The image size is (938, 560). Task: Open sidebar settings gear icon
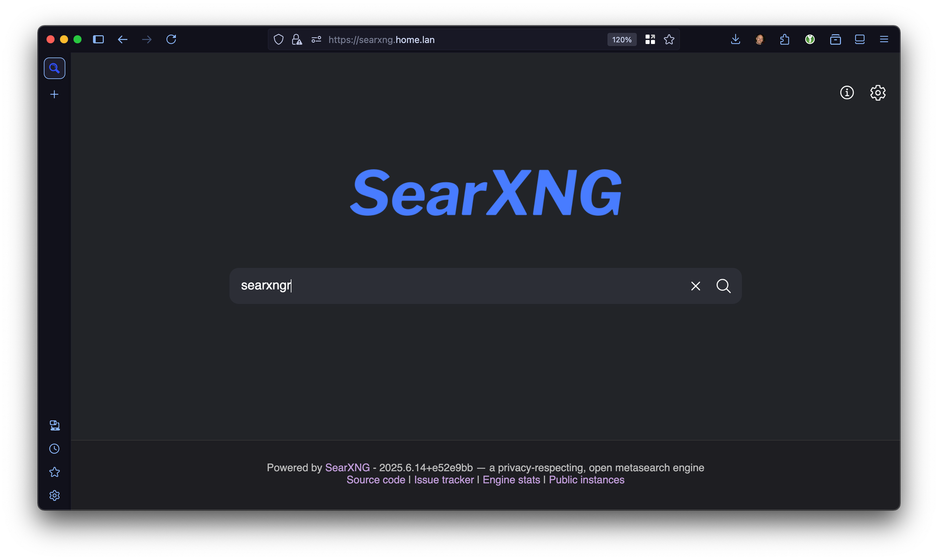(54, 495)
